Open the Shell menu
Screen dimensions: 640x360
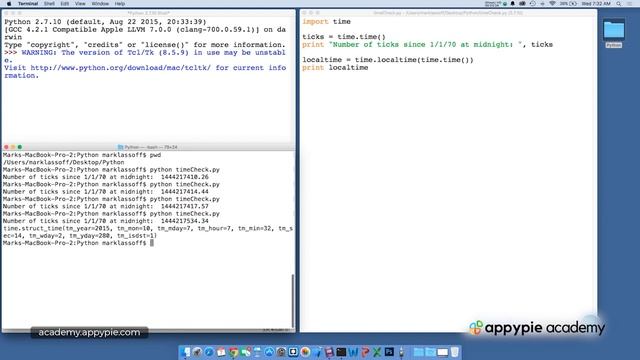coord(49,4)
